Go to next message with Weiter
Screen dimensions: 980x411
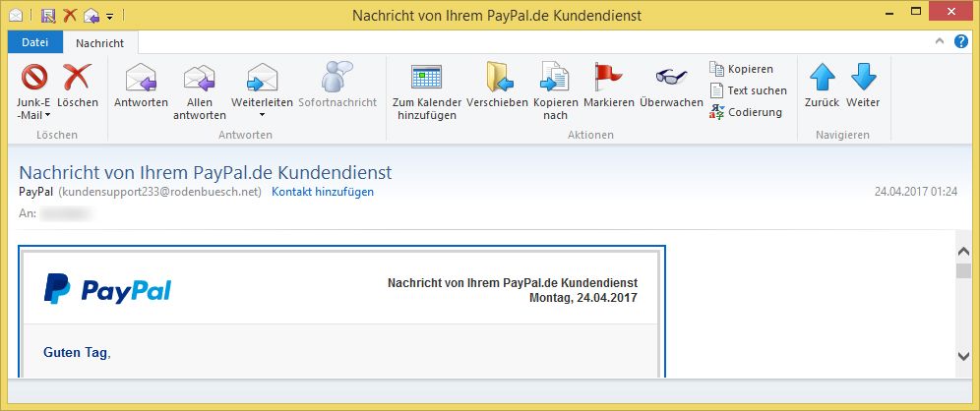863,86
